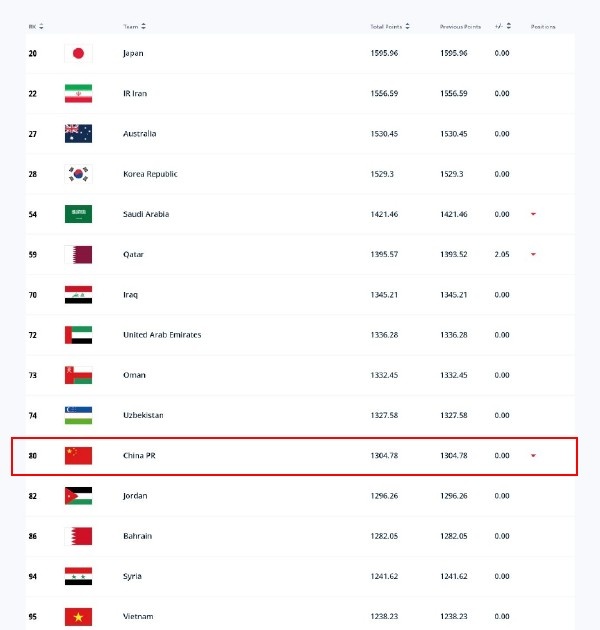Sort table by RK column arrows
Image resolution: width=600 pixels, height=630 pixels.
pyautogui.click(x=41, y=27)
